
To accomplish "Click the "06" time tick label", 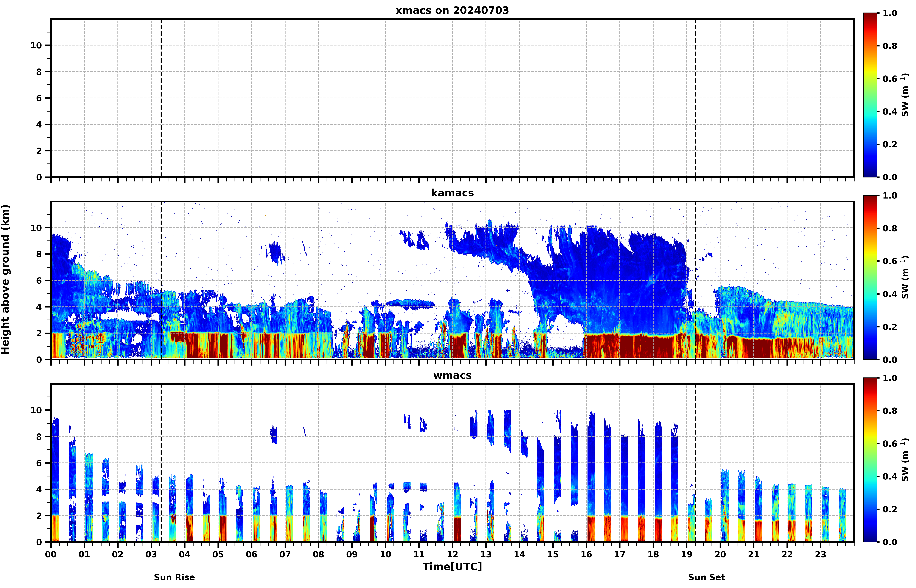I will 252,554.
